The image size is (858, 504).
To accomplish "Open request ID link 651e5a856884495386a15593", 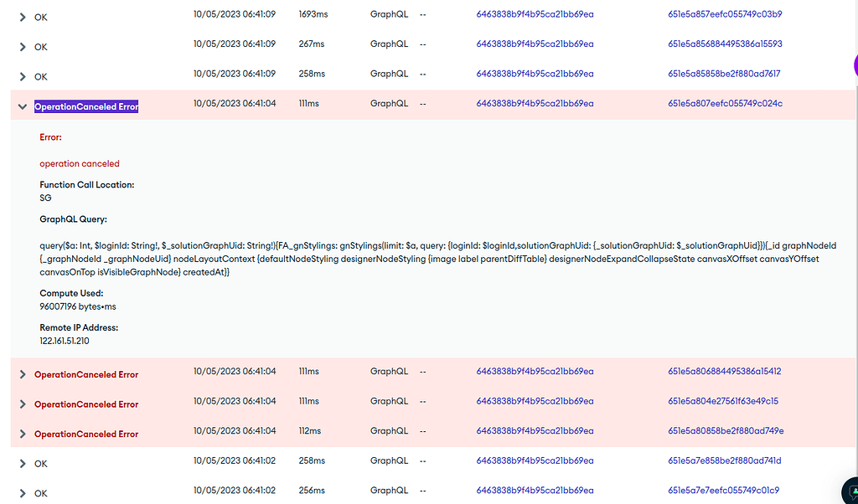I will click(x=725, y=44).
